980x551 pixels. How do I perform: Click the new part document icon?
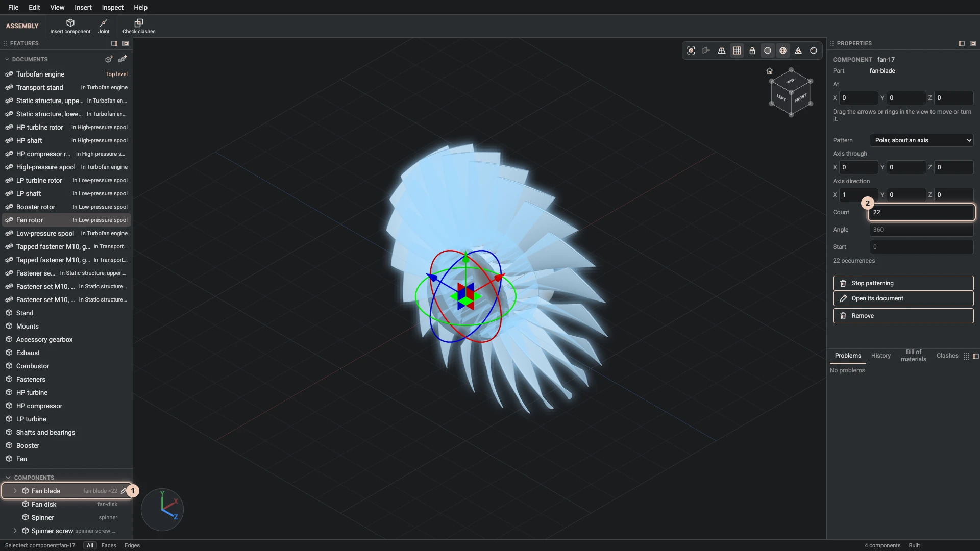click(x=109, y=59)
